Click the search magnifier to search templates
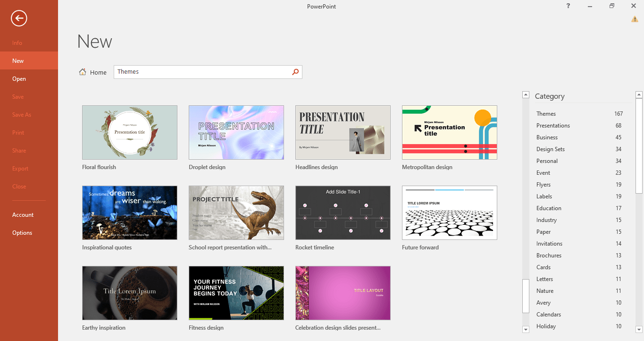The width and height of the screenshot is (644, 341). 295,72
